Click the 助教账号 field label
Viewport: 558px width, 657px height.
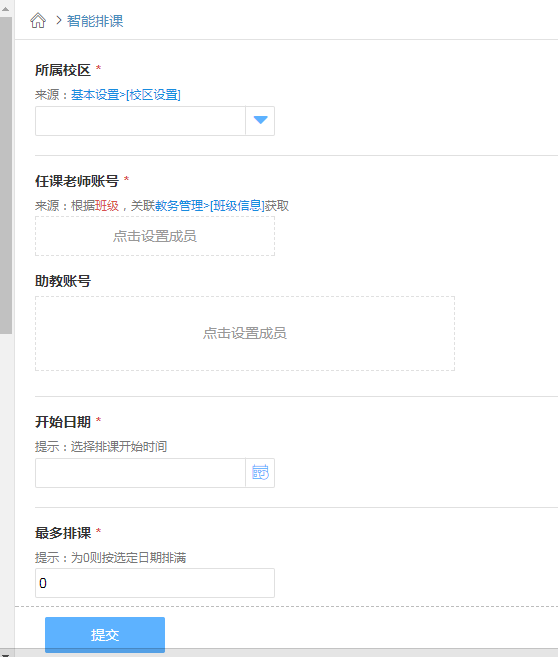coord(63,281)
